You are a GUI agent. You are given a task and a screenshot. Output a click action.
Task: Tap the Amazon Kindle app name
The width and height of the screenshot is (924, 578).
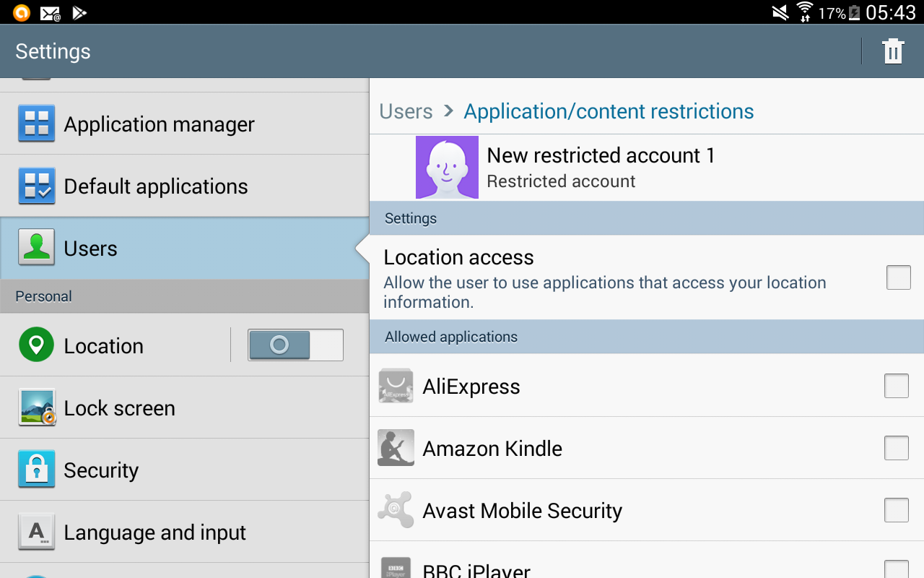(492, 448)
